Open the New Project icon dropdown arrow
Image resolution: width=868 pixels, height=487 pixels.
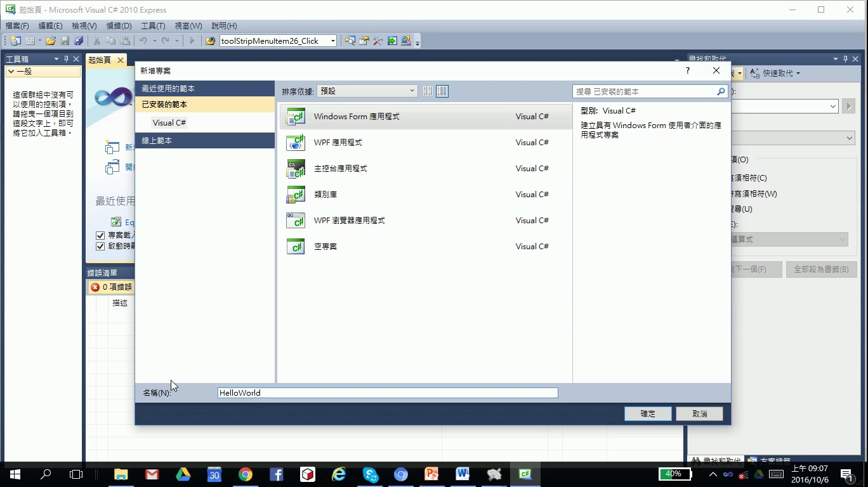coord(40,41)
